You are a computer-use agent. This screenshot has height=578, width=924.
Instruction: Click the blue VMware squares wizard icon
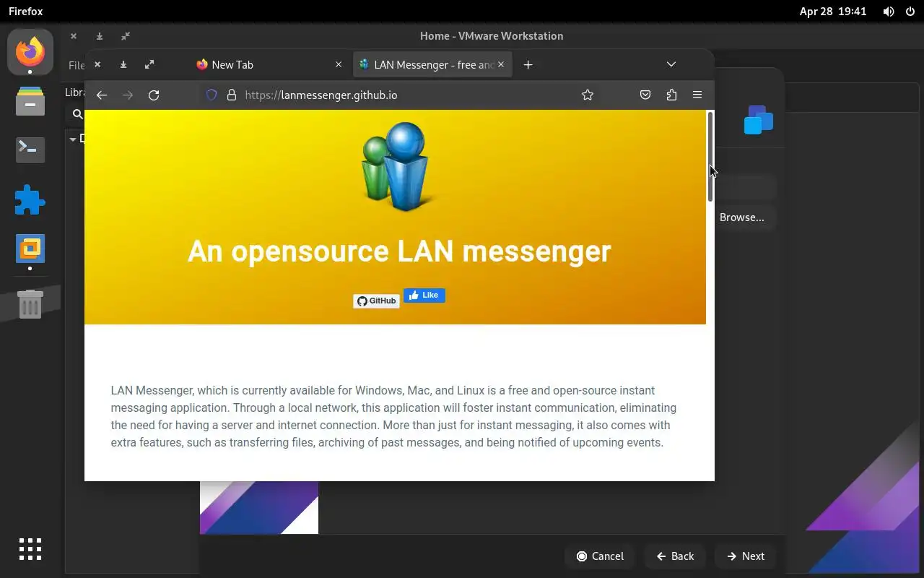(759, 120)
